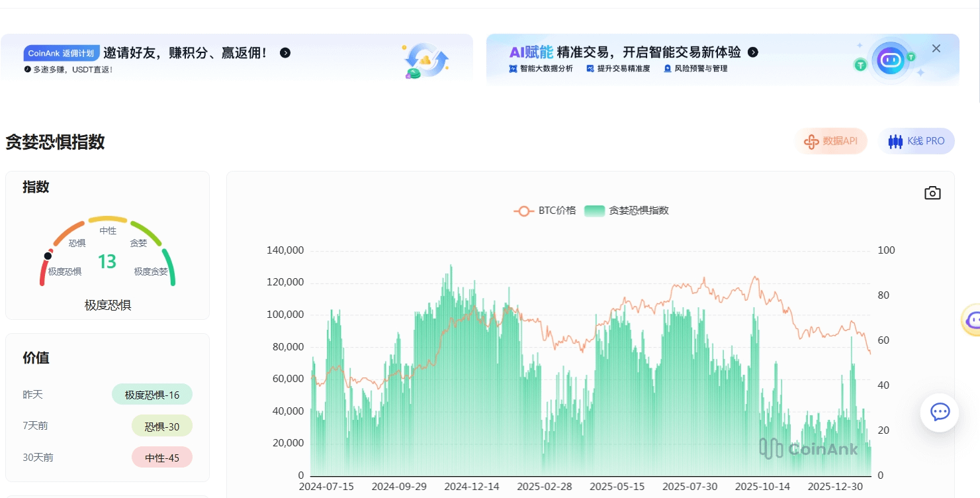Click the 中性 label inside the gauge
This screenshot has width=980, height=498.
[108, 230]
